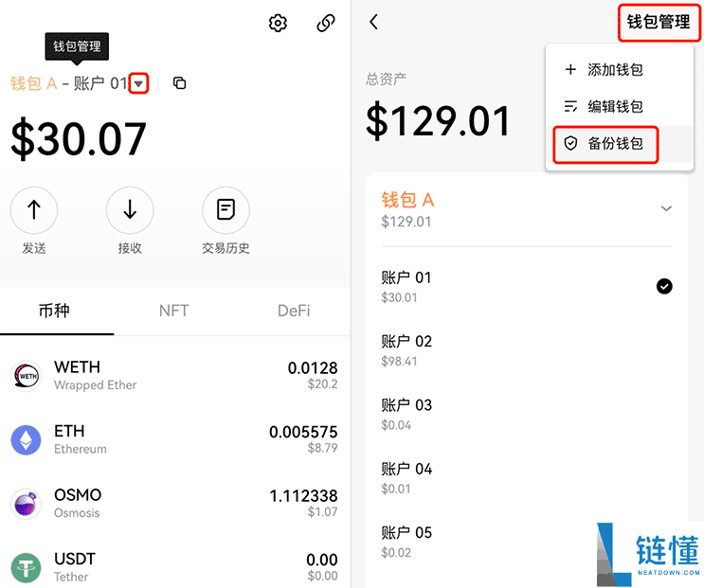Collapse 钱包 A with its chevron
The width and height of the screenshot is (704, 588).
point(666,208)
